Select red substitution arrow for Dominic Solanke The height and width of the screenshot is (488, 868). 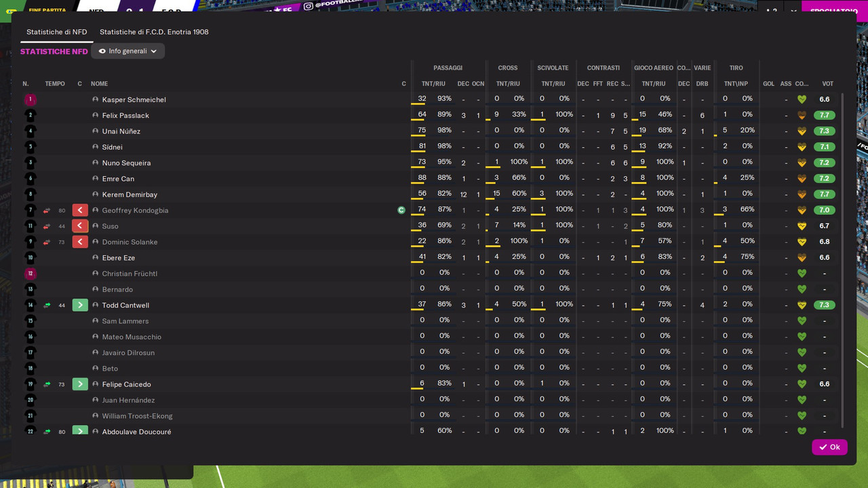click(x=80, y=242)
